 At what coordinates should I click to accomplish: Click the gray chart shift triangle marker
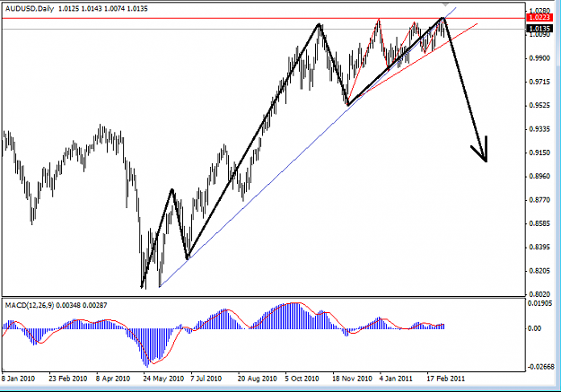445,4
